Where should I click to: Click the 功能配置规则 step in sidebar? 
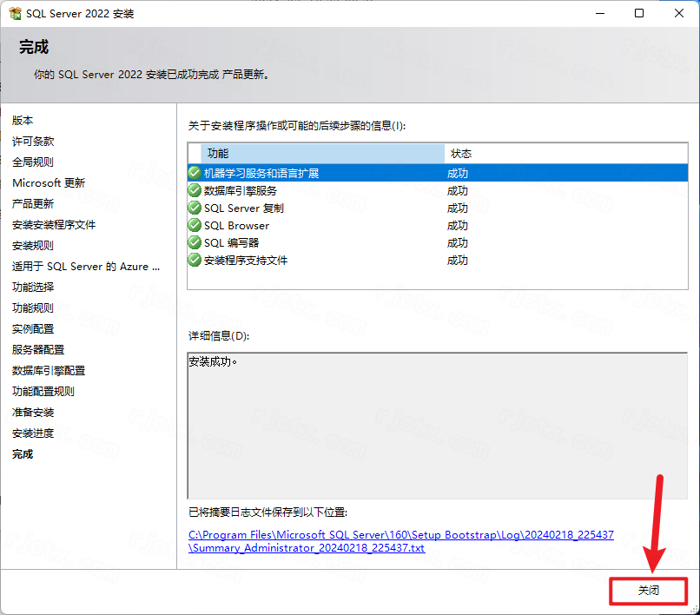(x=43, y=392)
